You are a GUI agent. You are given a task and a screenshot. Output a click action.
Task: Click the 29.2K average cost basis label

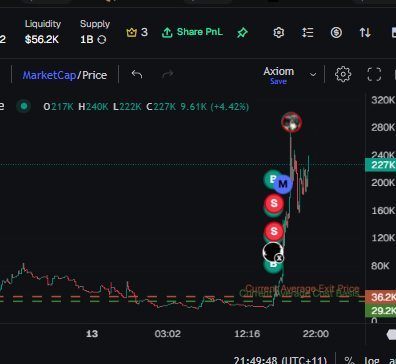pos(381,311)
